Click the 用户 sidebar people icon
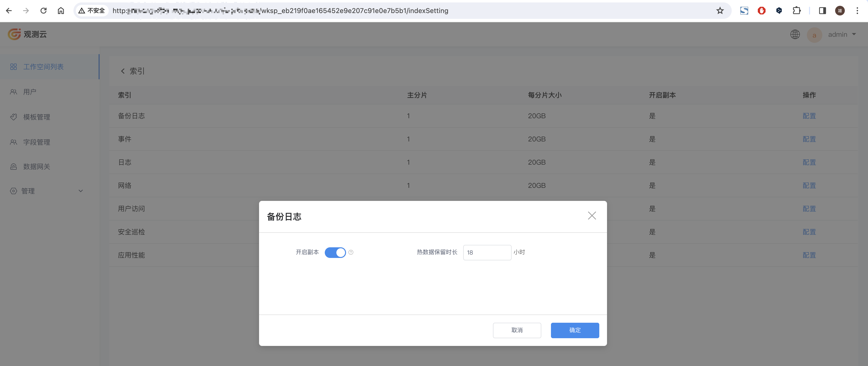Image resolution: width=868 pixels, height=366 pixels. coord(14,92)
